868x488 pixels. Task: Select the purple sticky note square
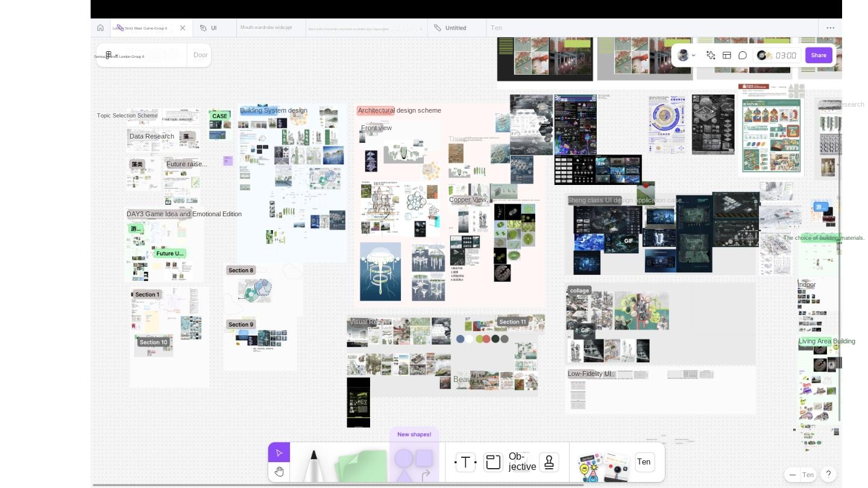pos(228,161)
